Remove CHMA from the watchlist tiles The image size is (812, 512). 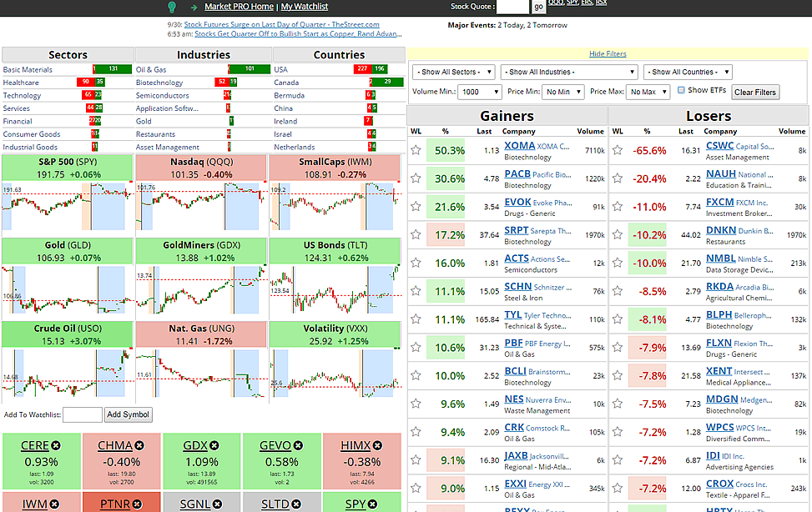point(139,445)
